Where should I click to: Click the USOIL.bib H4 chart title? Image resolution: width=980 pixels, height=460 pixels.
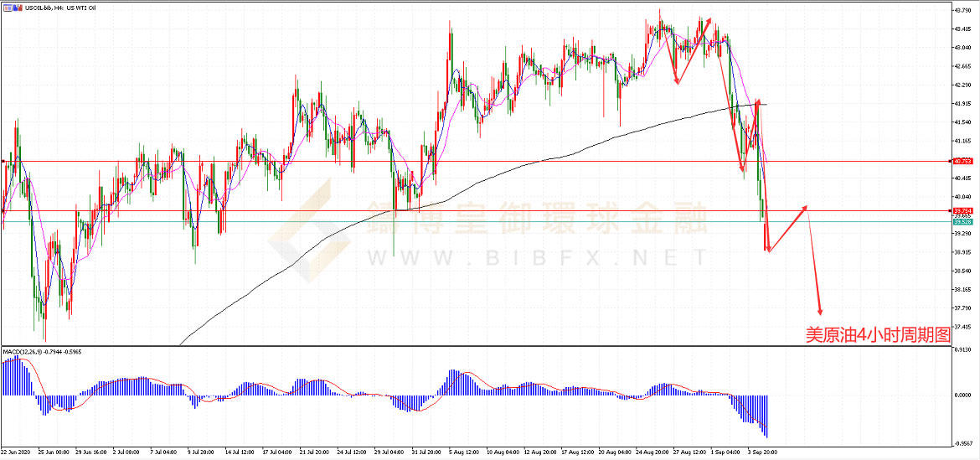click(52, 8)
